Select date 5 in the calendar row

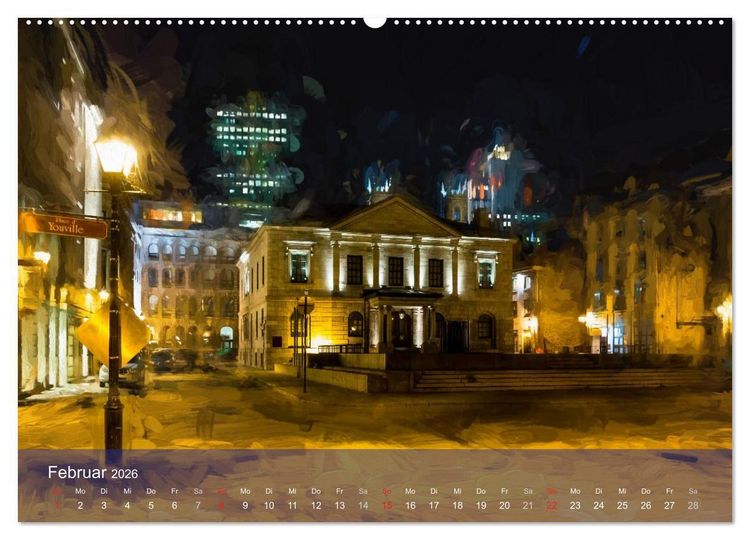coord(151,505)
